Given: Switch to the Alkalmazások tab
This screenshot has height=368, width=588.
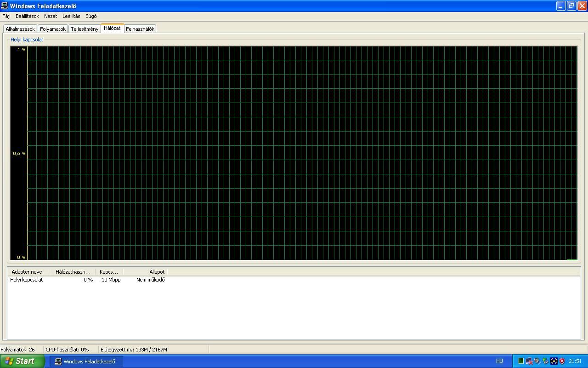Looking at the screenshot, I should coord(20,29).
